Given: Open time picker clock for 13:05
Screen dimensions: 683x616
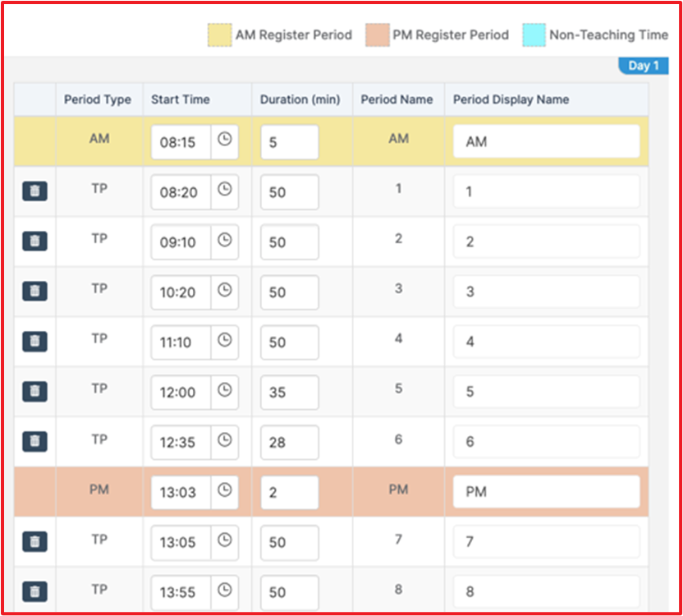Looking at the screenshot, I should coord(225,540).
